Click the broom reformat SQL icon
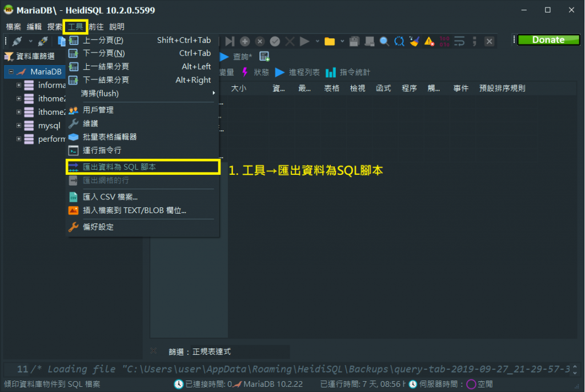 [414, 41]
